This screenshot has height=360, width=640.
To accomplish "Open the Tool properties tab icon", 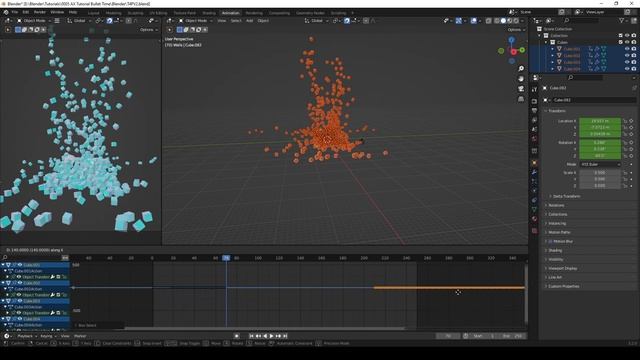I will click(x=534, y=89).
